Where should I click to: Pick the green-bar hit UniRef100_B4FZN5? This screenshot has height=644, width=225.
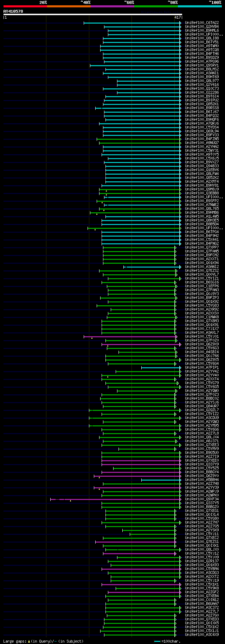[202, 139]
